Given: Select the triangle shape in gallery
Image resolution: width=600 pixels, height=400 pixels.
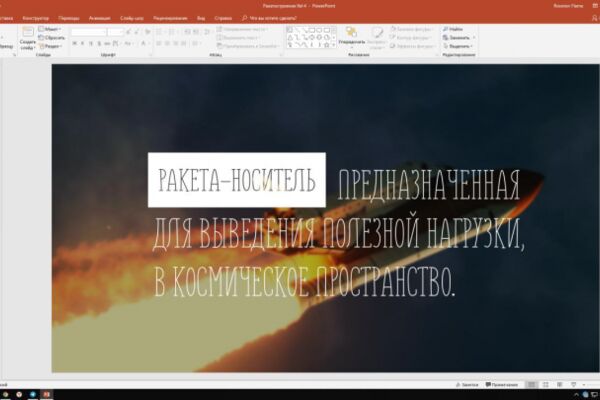Looking at the screenshot, I should coord(290,37).
